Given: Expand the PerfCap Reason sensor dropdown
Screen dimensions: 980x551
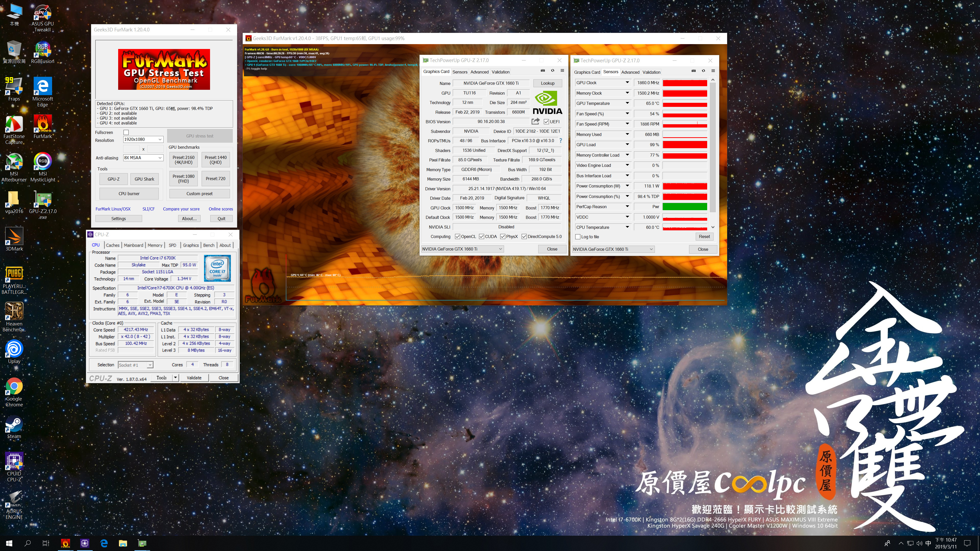Looking at the screenshot, I should (627, 207).
